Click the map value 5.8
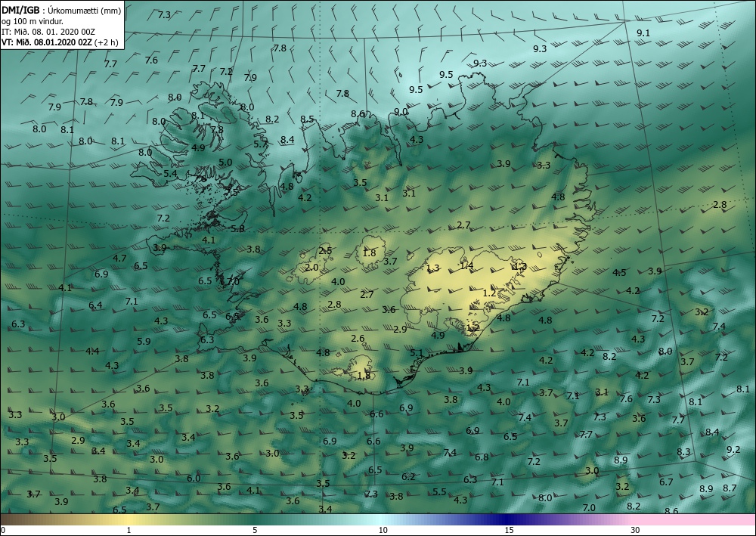Image resolution: width=756 pixels, height=536 pixels. pos(237,228)
